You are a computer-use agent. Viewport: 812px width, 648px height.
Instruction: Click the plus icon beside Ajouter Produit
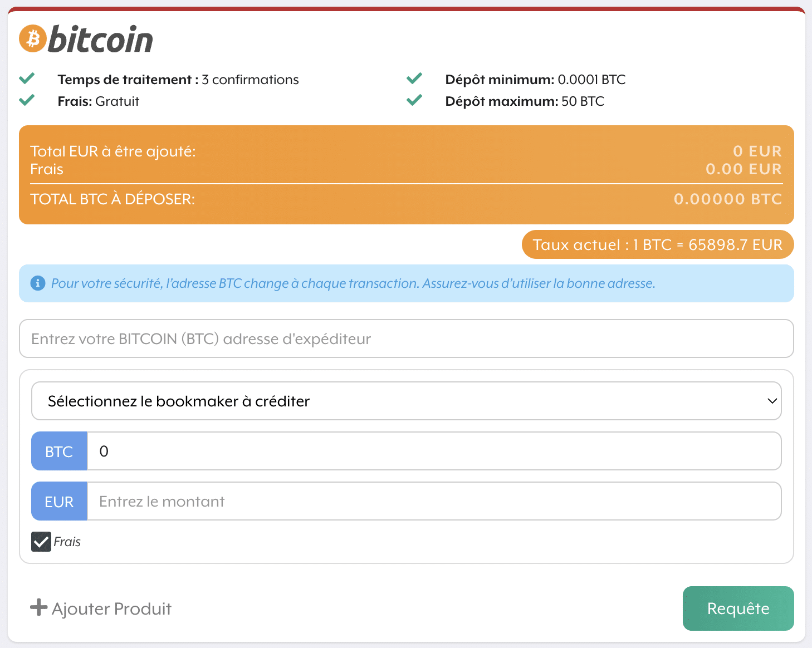[x=38, y=607]
